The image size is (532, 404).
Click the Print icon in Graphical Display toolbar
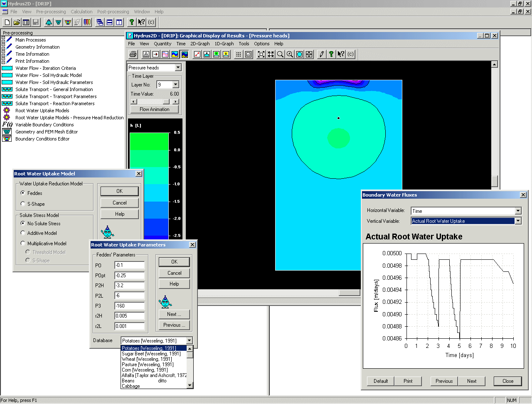[x=133, y=54]
